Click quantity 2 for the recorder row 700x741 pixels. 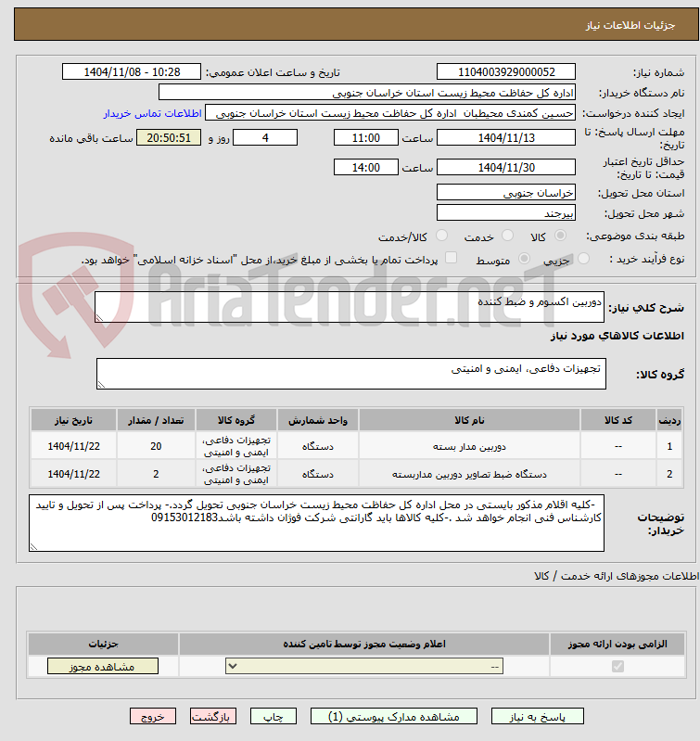(156, 474)
